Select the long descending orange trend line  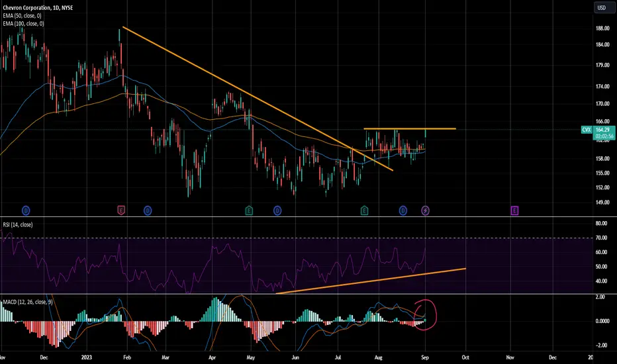tap(258, 99)
